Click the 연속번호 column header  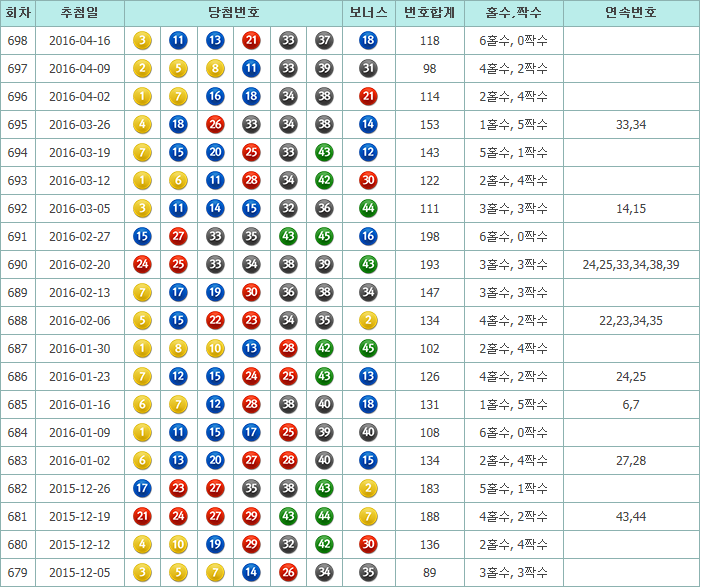631,13
